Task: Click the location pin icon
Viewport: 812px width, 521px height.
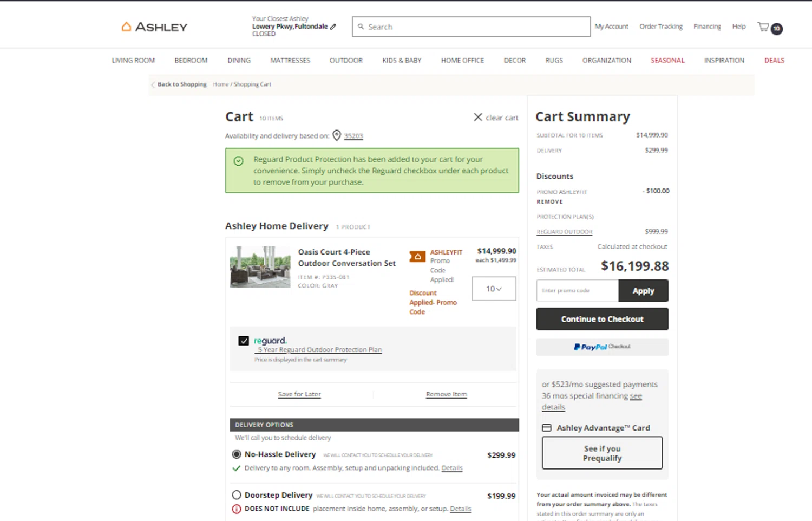Action: tap(337, 135)
